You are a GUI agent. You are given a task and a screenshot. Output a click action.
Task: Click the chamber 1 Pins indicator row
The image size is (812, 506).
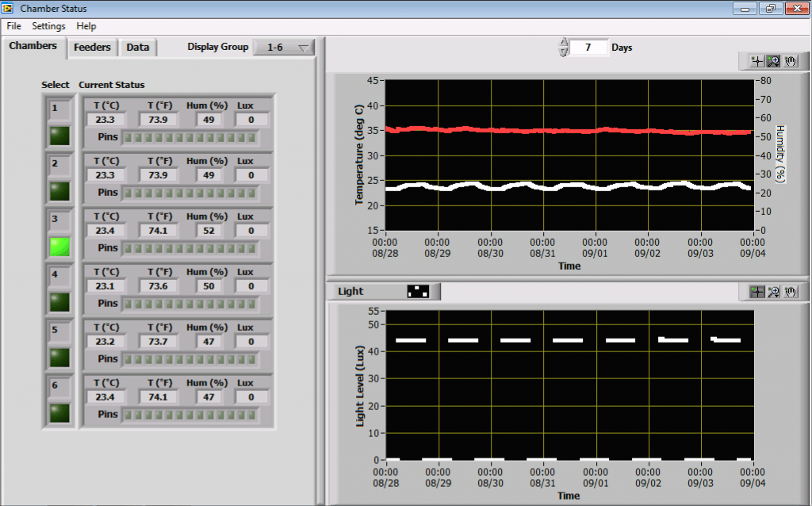[190, 138]
